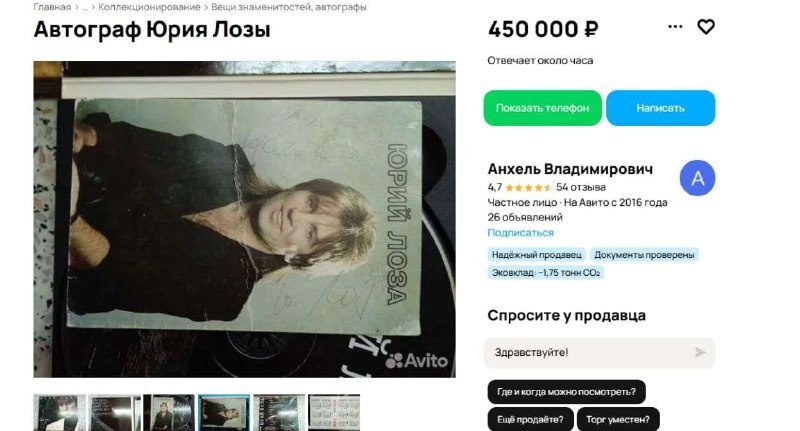Add listing to favorites with heart icon
Screen dimensions: 800x431
click(x=706, y=27)
